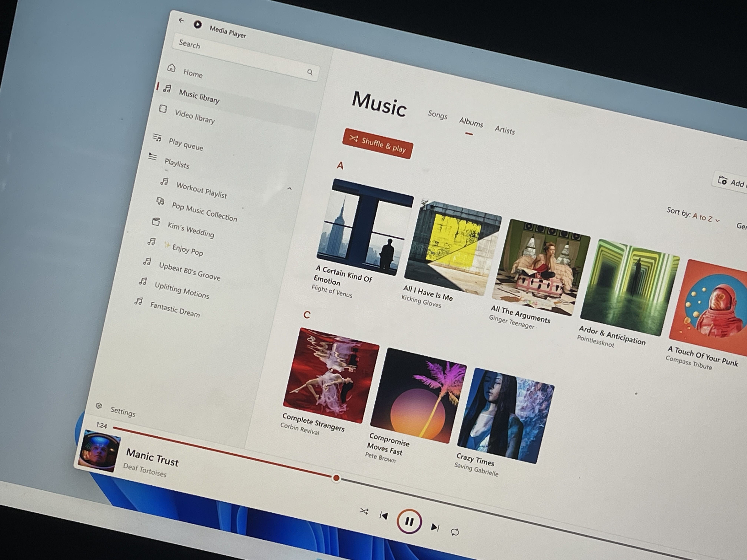
Task: Toggle repeat mode in the playback bar
Action: [x=455, y=532]
